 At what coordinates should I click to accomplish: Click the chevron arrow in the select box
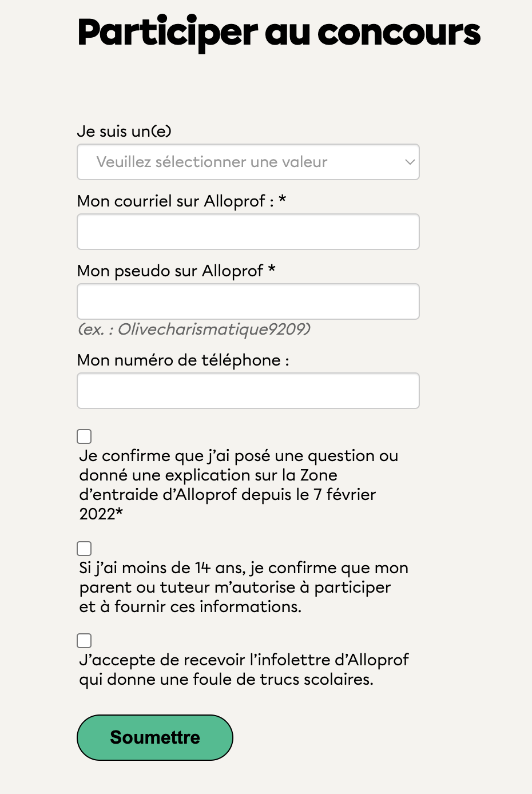tap(410, 162)
